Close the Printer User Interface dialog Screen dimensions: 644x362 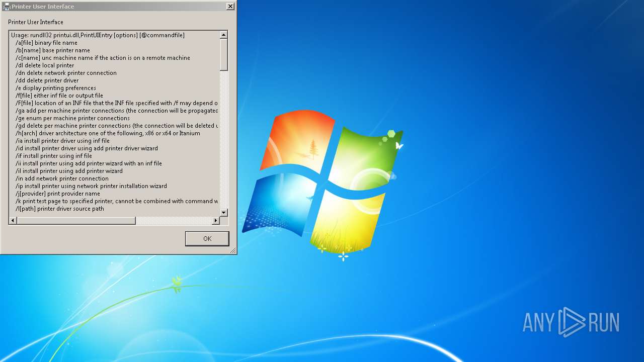pos(230,7)
